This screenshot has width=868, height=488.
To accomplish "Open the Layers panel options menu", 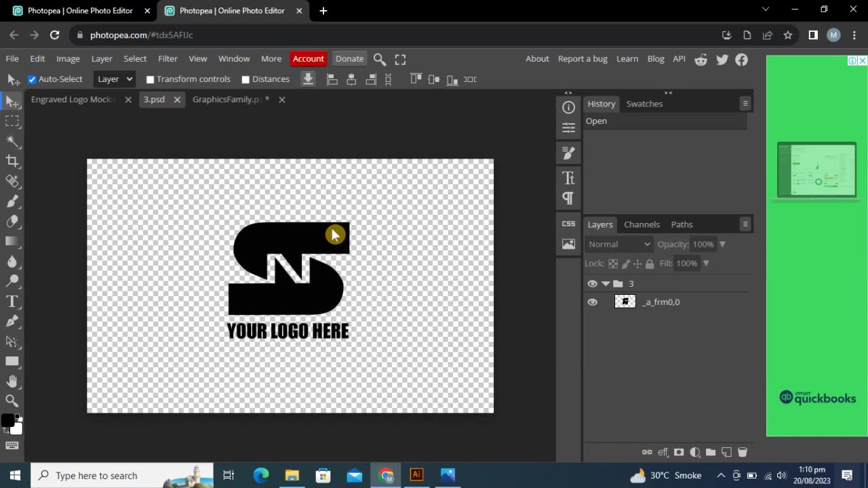I will [745, 224].
